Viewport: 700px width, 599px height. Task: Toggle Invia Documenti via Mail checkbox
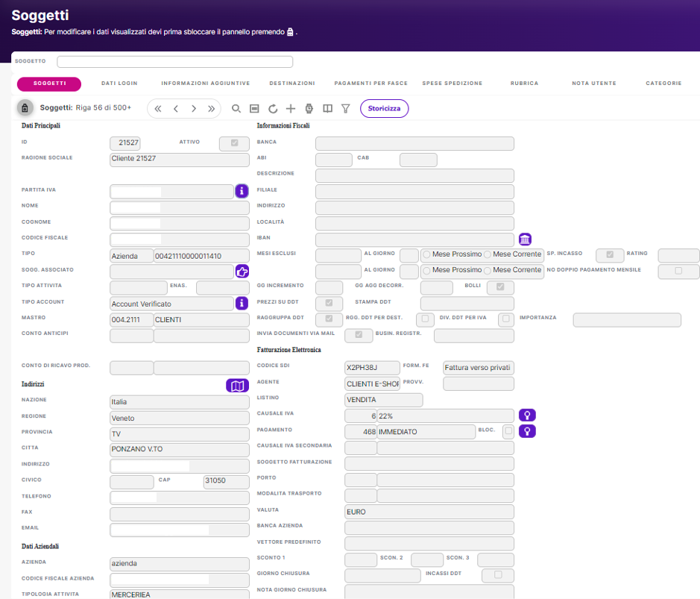[359, 335]
